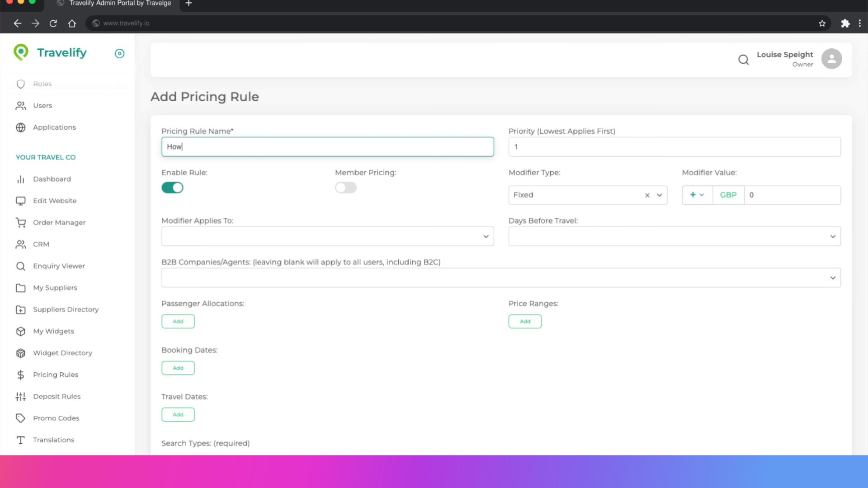Add a Passenger Allocation

tap(178, 321)
